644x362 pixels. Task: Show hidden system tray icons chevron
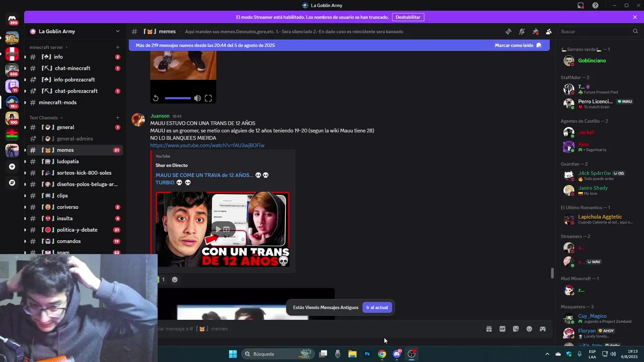click(x=547, y=354)
